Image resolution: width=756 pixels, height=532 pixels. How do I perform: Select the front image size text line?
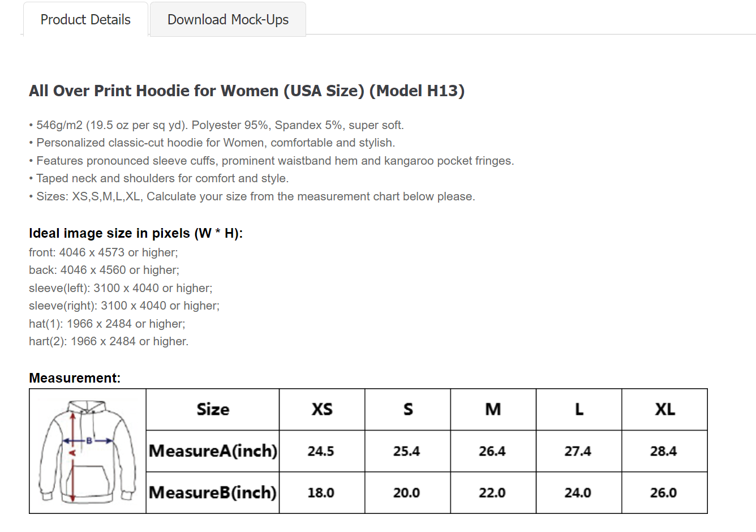103,252
